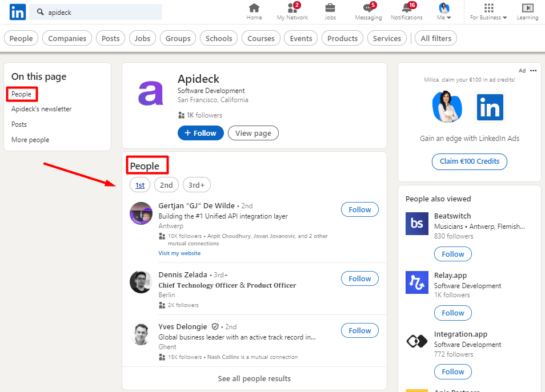545x392 pixels.
Task: Open the ad options three-dot menu
Action: pos(533,71)
